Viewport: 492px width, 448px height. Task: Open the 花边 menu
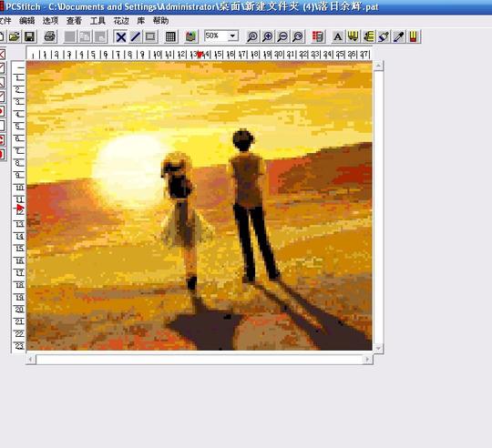(121, 21)
